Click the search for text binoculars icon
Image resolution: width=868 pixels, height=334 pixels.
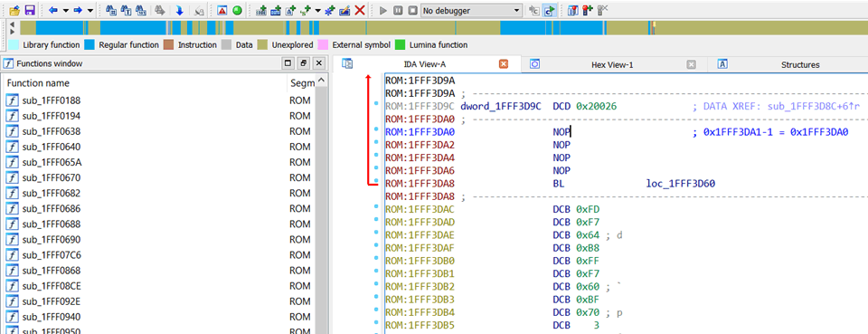pyautogui.click(x=126, y=10)
